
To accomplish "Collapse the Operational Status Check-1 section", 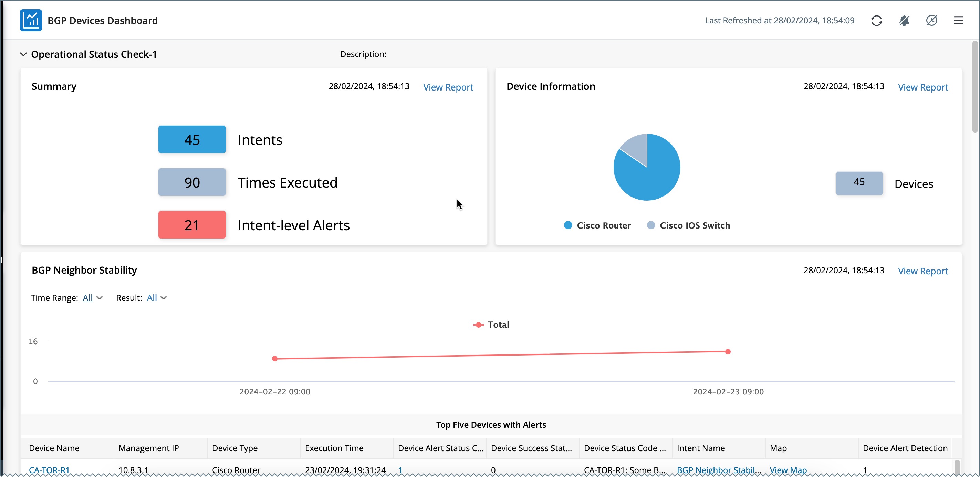I will click(x=23, y=54).
